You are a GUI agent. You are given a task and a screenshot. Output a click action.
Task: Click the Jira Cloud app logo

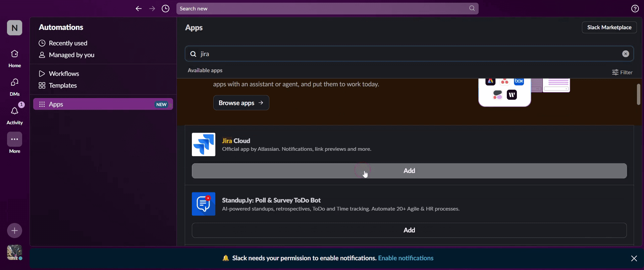coord(204,144)
